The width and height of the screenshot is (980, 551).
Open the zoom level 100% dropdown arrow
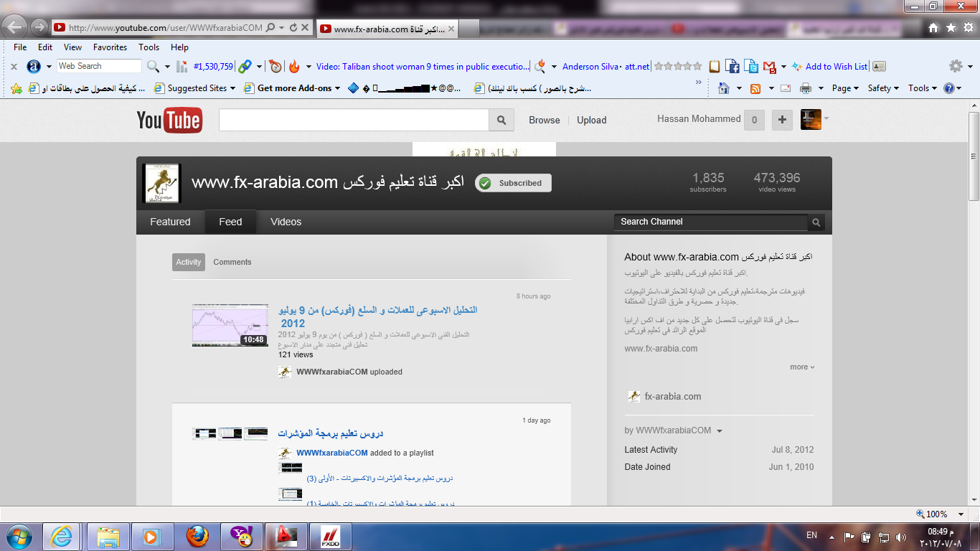(962, 514)
